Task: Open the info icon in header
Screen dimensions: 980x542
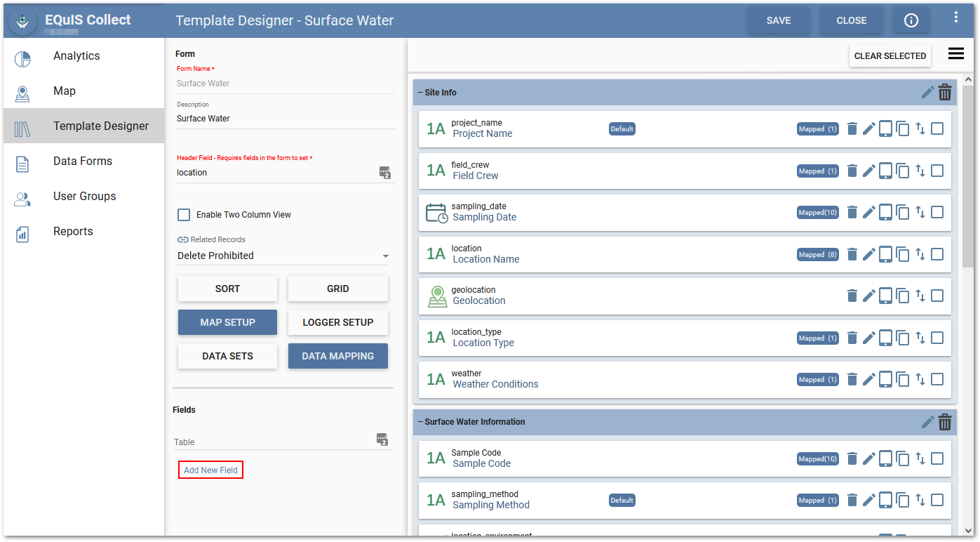Action: point(911,20)
